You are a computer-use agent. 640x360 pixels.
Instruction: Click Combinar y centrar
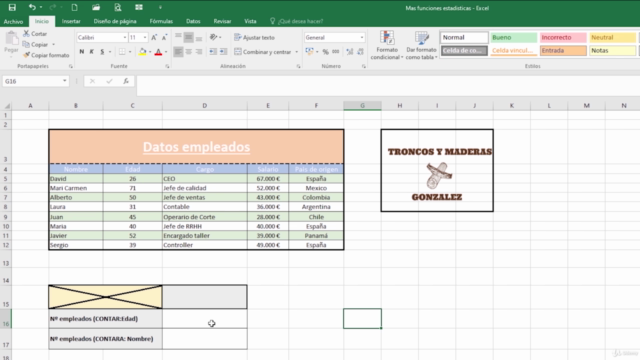pyautogui.click(x=262, y=52)
